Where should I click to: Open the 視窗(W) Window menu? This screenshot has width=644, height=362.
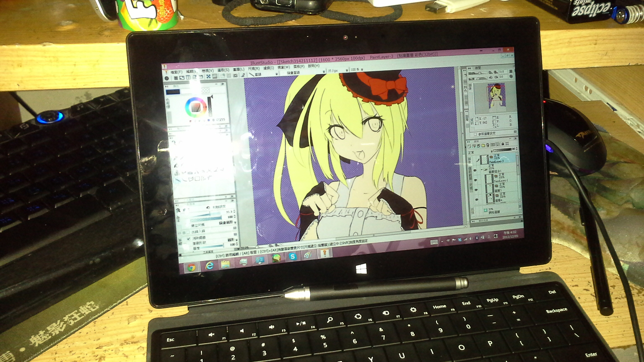point(284,67)
